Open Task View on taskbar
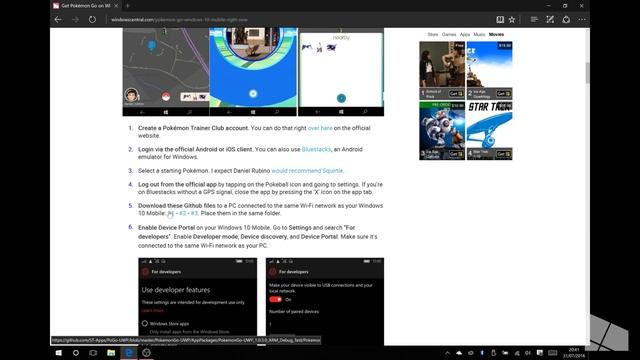 point(93,353)
